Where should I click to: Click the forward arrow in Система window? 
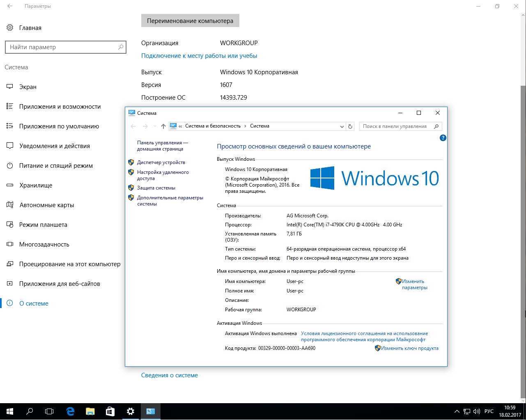145,126
